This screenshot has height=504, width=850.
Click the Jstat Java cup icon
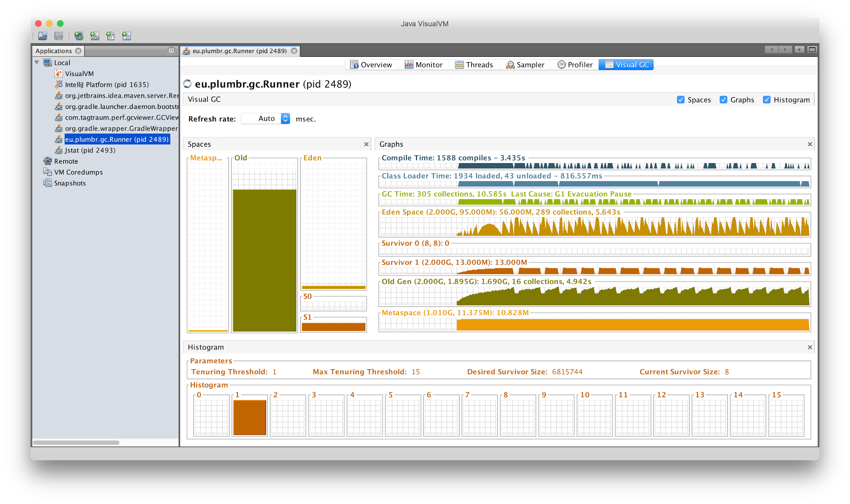point(58,150)
